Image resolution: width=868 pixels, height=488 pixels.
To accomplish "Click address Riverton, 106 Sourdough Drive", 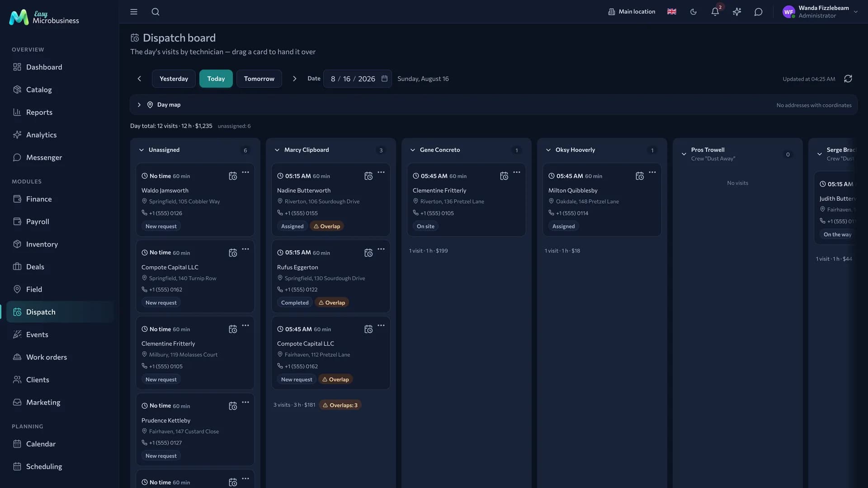I will point(322,202).
